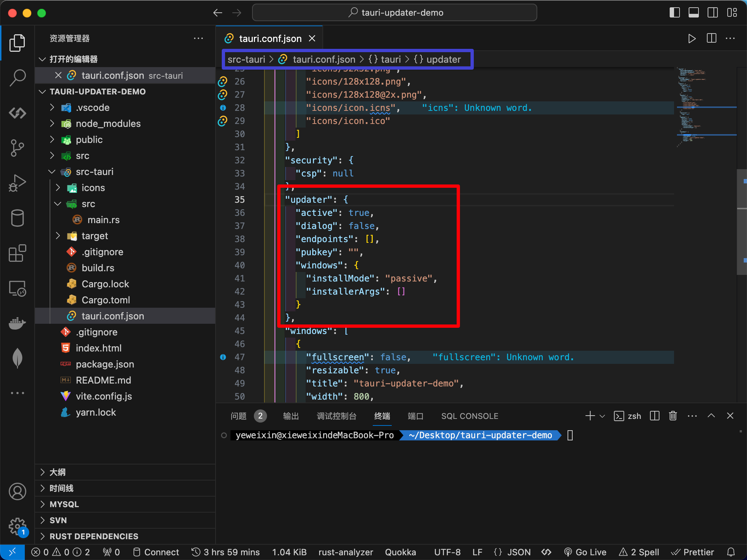Kill the terminal with trash icon
This screenshot has width=747, height=560.
click(673, 416)
